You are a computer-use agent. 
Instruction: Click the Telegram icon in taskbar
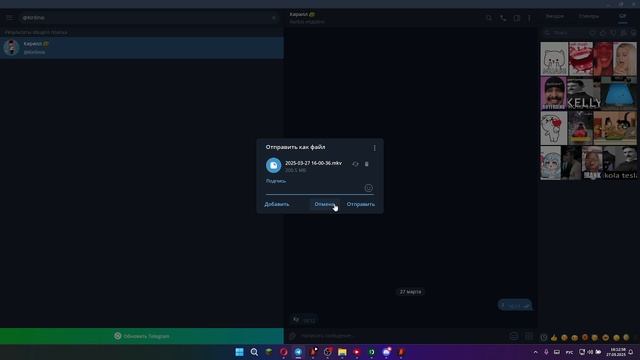(298, 352)
